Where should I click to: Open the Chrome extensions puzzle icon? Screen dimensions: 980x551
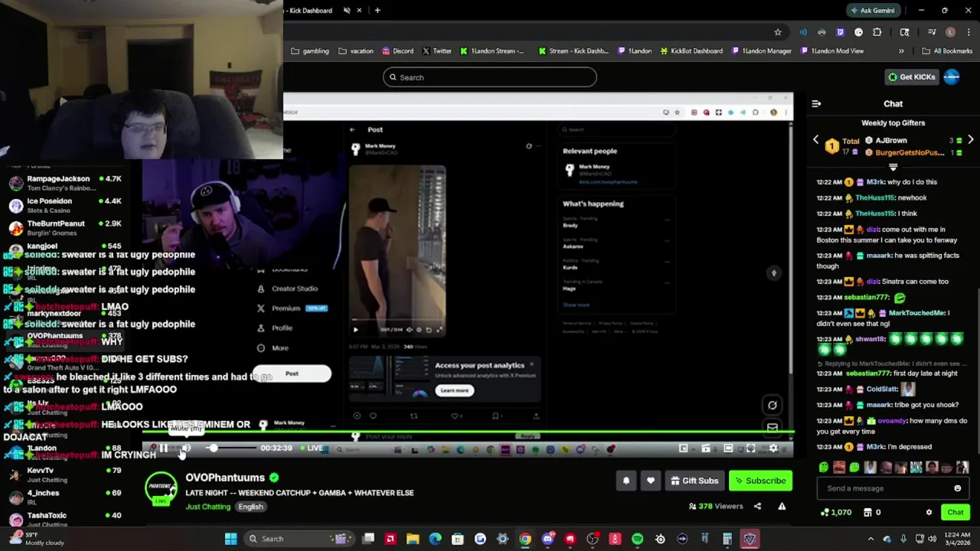(877, 32)
